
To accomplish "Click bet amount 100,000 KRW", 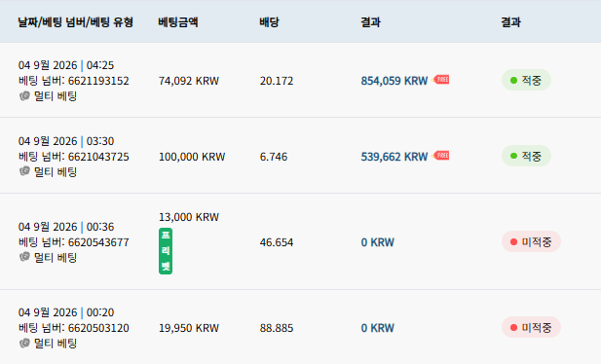I will [192, 157].
